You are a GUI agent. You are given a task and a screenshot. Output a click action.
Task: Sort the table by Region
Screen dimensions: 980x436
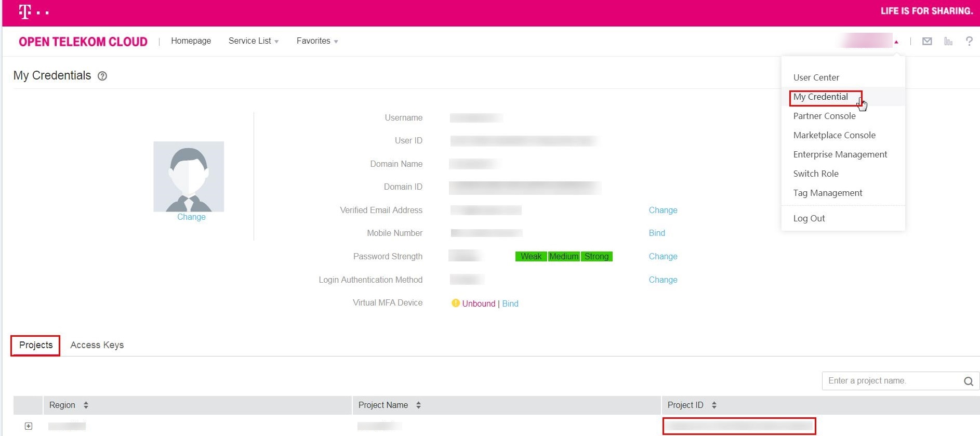click(86, 405)
